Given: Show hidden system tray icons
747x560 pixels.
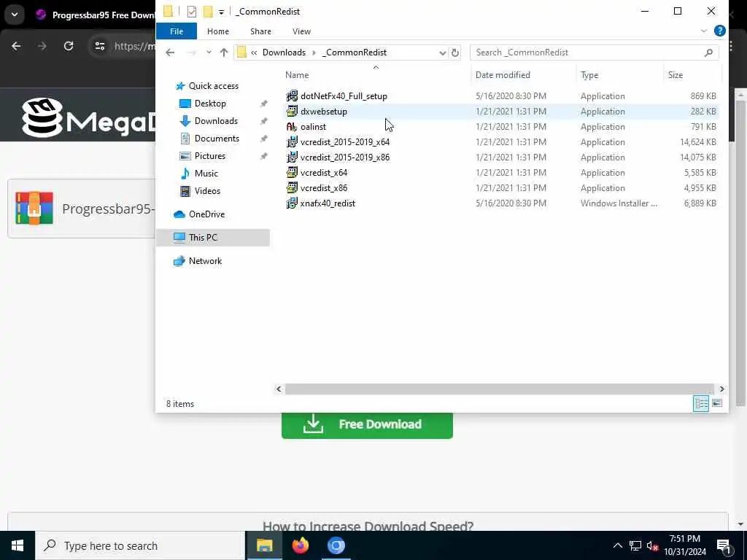Looking at the screenshot, I should point(617,545).
